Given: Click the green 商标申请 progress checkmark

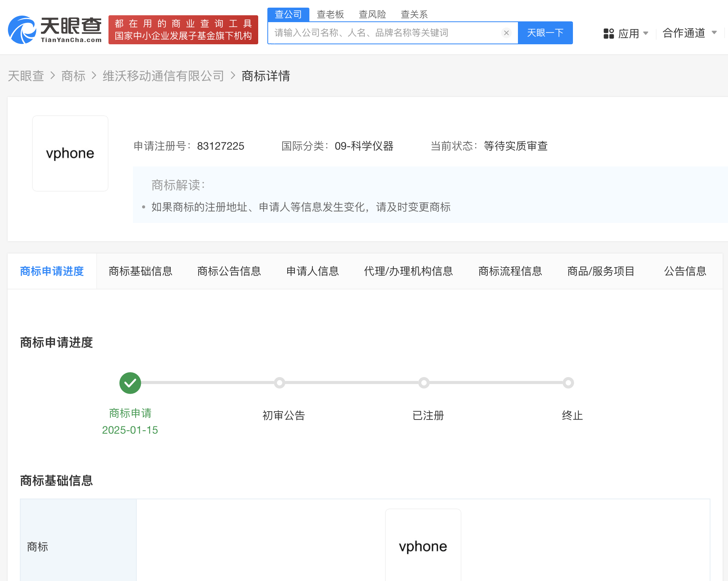Looking at the screenshot, I should (x=130, y=383).
